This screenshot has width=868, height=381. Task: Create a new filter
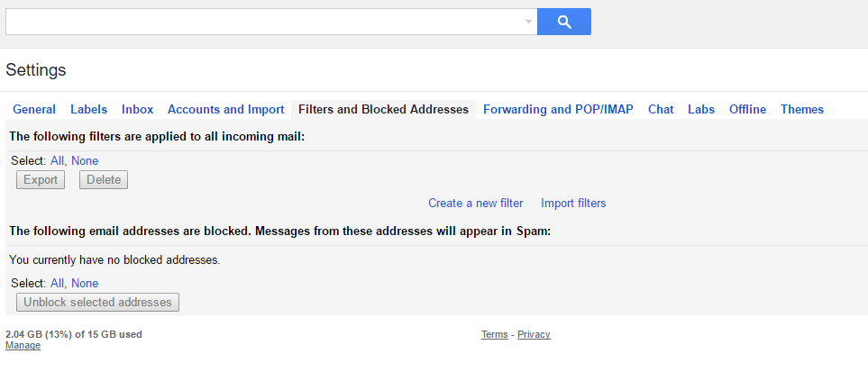click(476, 203)
